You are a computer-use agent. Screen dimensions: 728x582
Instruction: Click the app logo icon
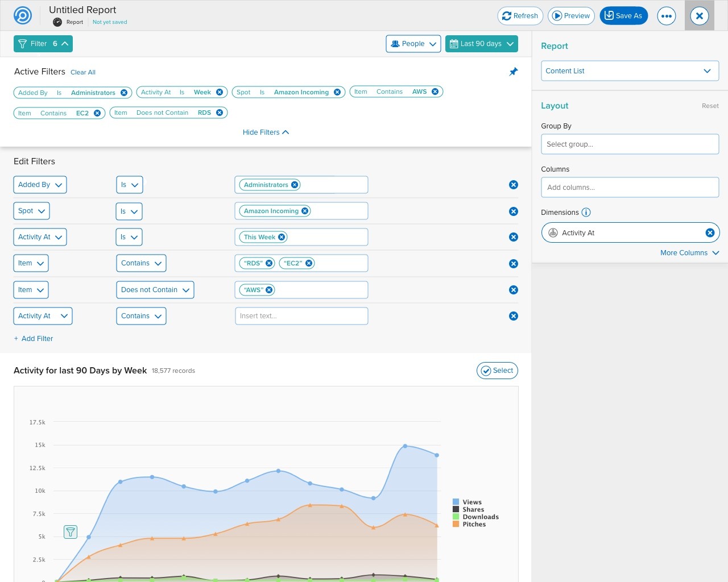23,15
